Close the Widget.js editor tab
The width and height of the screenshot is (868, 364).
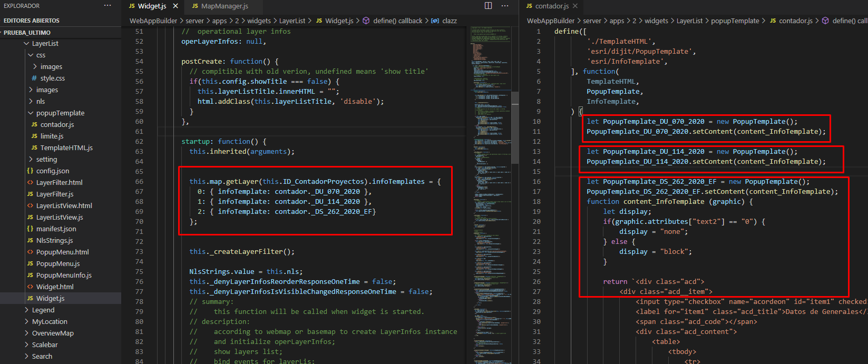(x=175, y=6)
